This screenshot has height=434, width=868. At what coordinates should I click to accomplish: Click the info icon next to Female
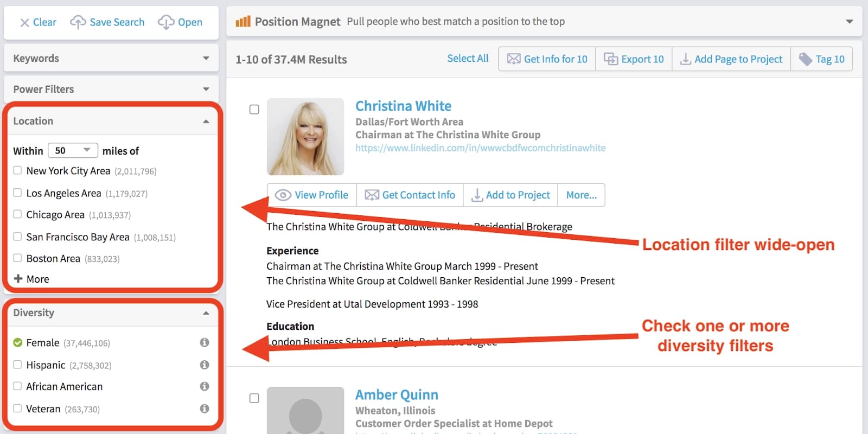coord(205,342)
